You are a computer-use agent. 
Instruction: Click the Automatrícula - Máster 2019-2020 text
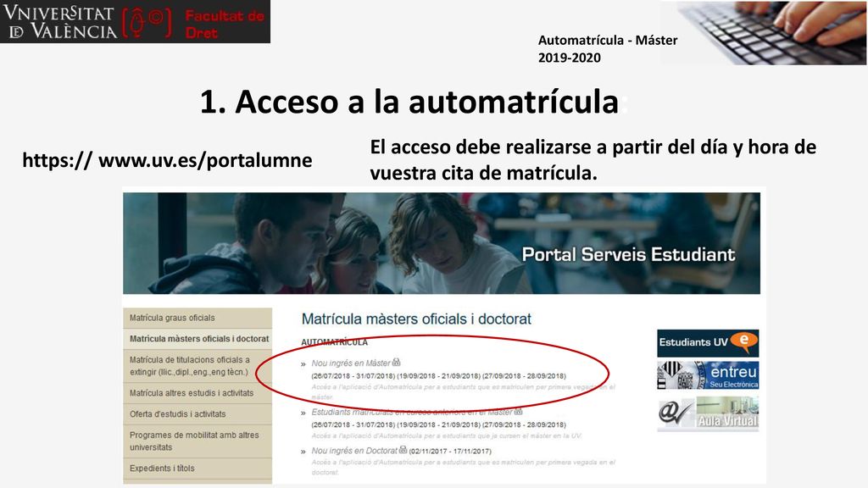(607, 48)
